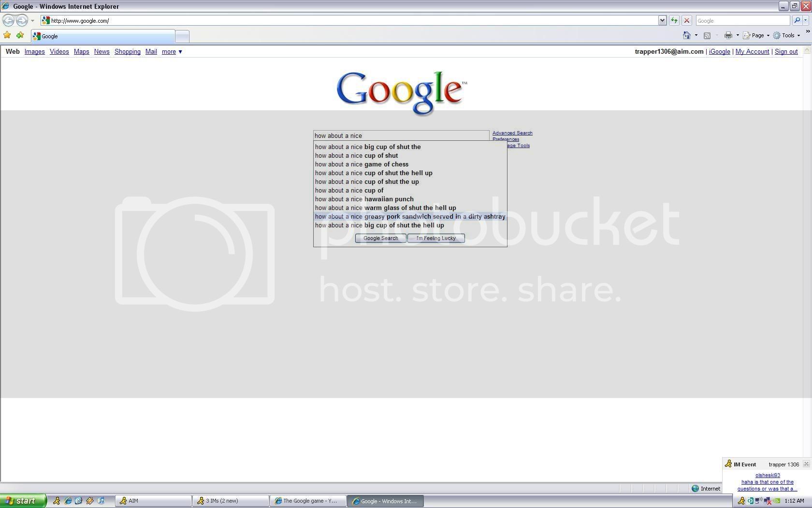The height and width of the screenshot is (508, 812).
Task: Expand hidden toolbar items chevron
Action: [807, 32]
